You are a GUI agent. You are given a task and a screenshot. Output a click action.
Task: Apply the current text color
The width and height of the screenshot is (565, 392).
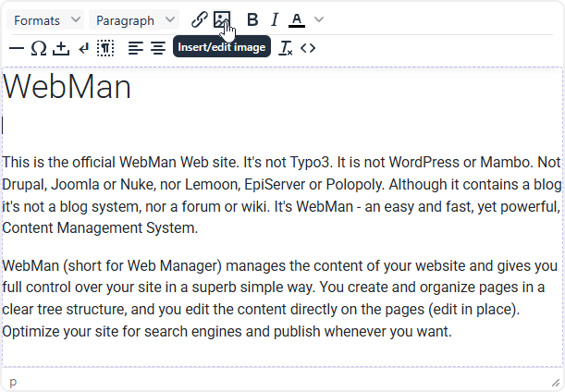(x=297, y=19)
